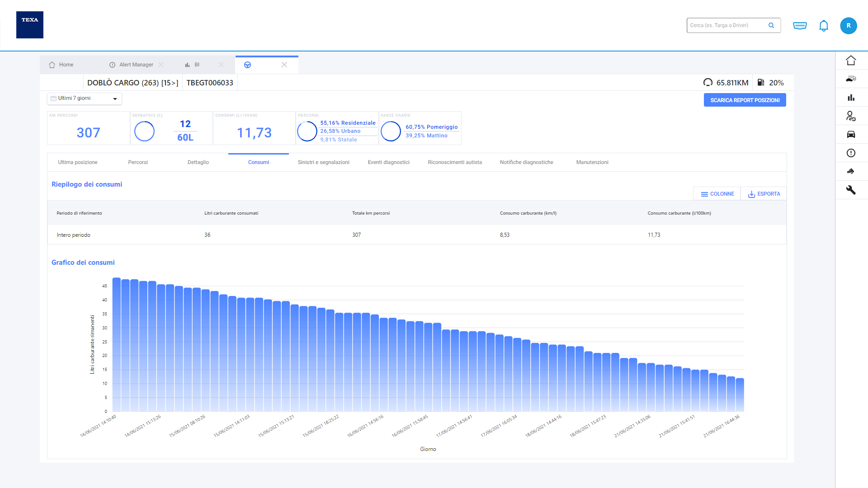Viewport: 868px width, 488px height.
Task: Click the 11,73 consumi value
Action: (254, 133)
